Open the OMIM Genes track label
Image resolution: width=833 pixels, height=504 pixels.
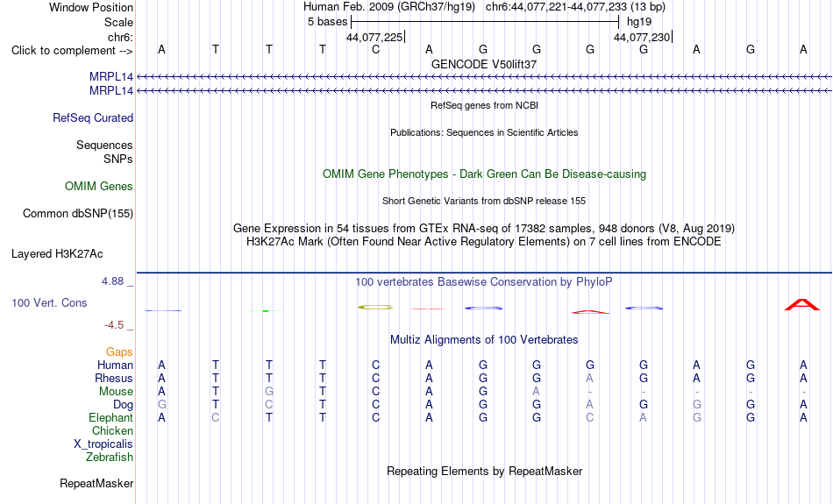98,187
